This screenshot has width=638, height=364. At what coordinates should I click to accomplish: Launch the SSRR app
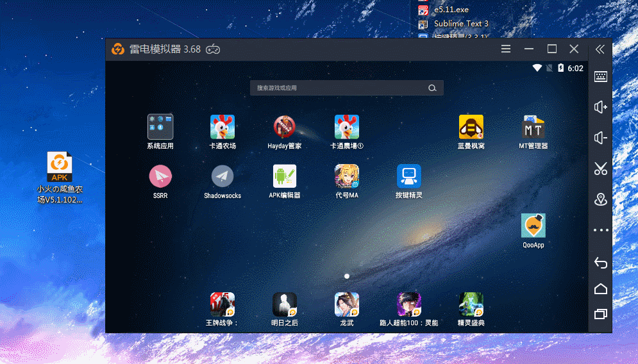160,176
